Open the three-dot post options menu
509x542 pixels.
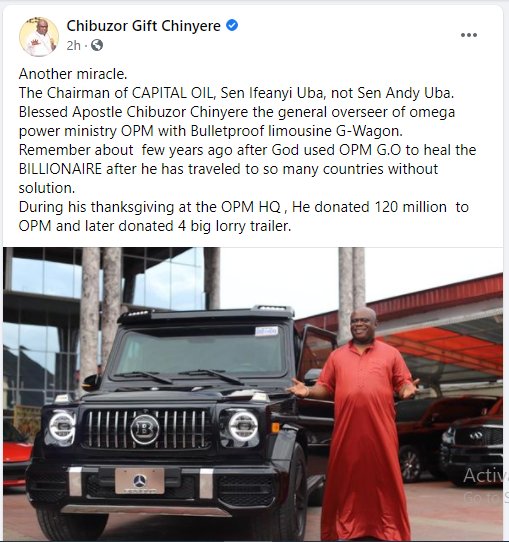469,35
